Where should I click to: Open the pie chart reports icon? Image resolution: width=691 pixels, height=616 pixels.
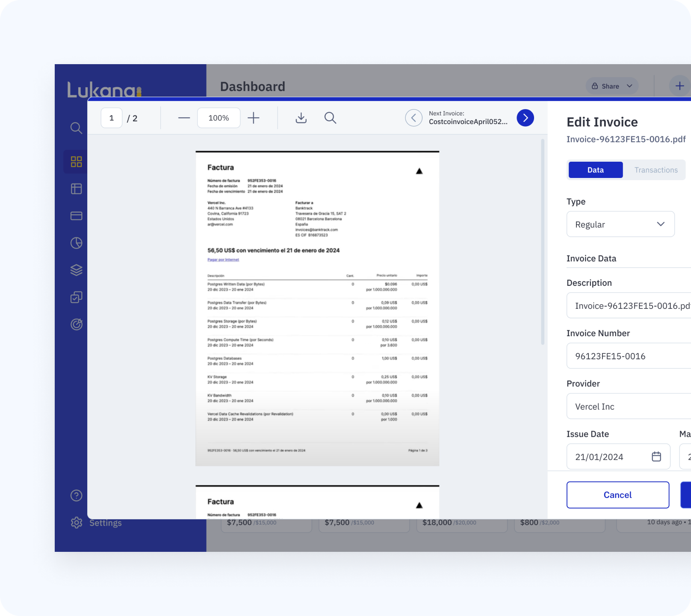click(x=76, y=243)
